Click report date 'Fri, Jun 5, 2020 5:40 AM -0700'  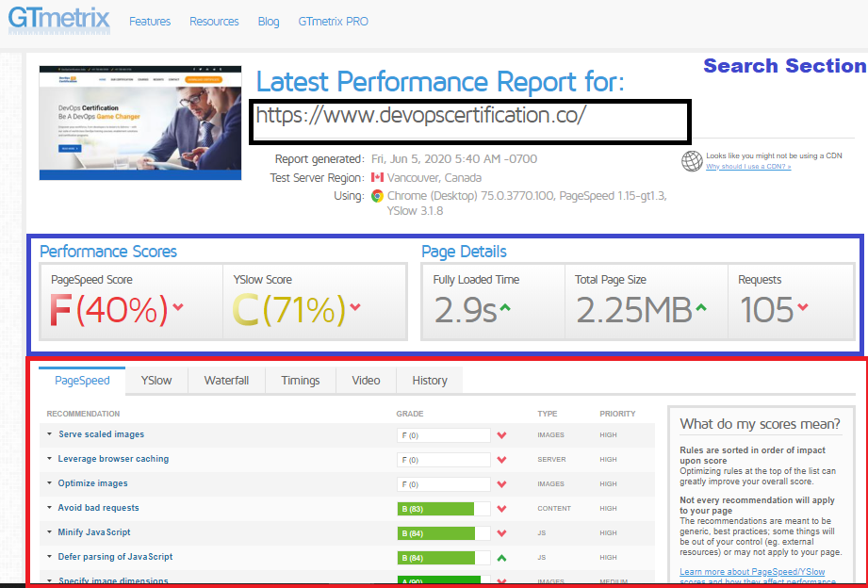tap(454, 159)
